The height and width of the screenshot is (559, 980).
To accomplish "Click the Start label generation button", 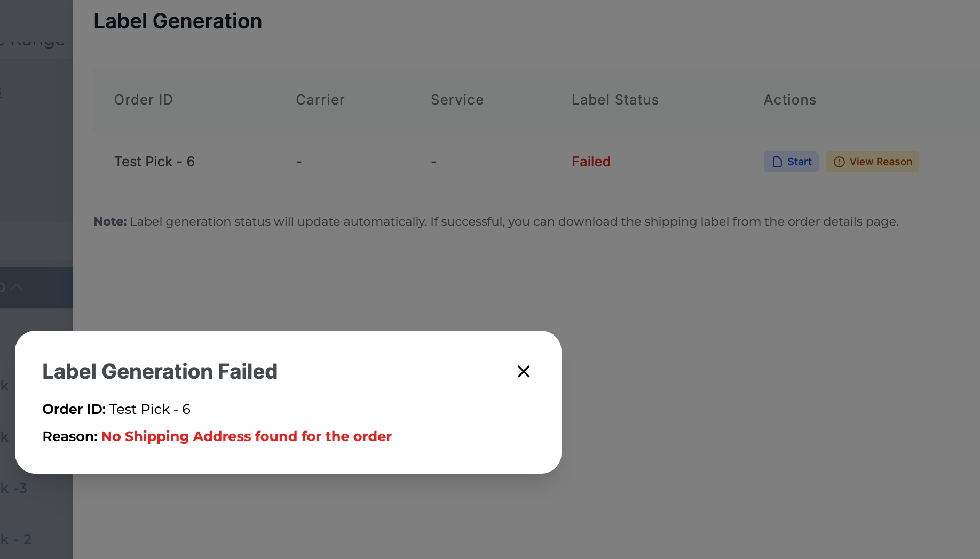I will pyautogui.click(x=791, y=162).
